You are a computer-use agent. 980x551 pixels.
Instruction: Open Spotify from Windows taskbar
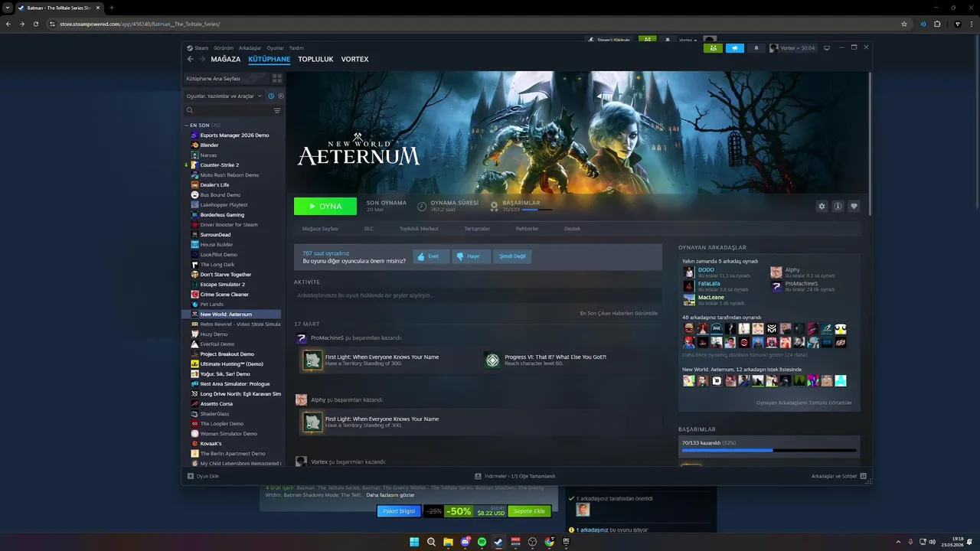(482, 542)
